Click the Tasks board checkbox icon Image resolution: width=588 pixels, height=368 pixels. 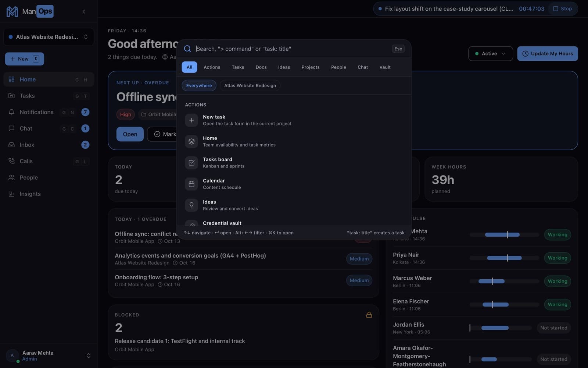[191, 163]
